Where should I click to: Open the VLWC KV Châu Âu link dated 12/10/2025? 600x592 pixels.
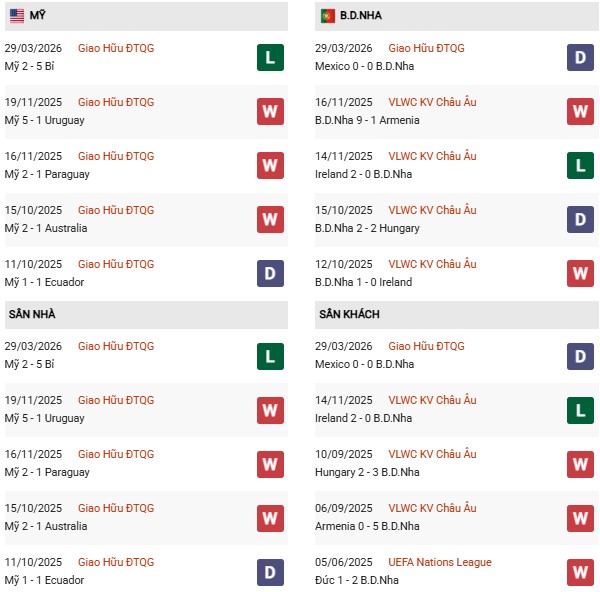(432, 264)
